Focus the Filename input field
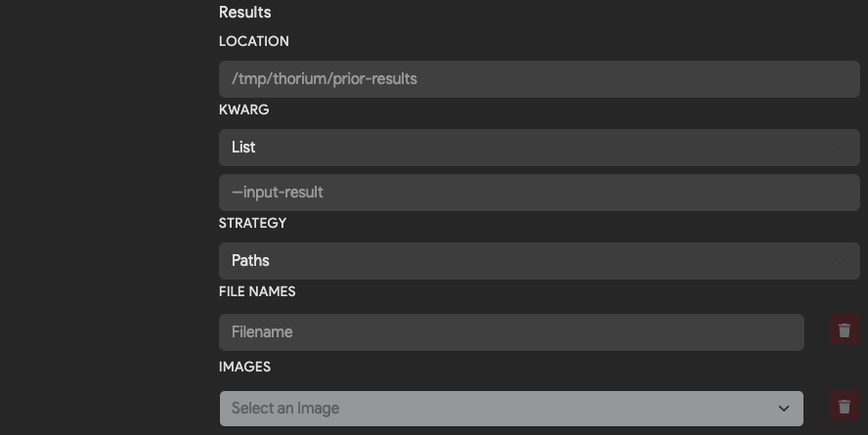 (x=511, y=332)
